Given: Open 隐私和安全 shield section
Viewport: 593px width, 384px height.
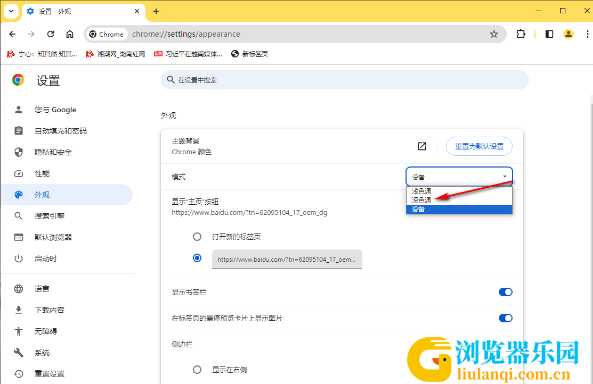Looking at the screenshot, I should pyautogui.click(x=67, y=152).
